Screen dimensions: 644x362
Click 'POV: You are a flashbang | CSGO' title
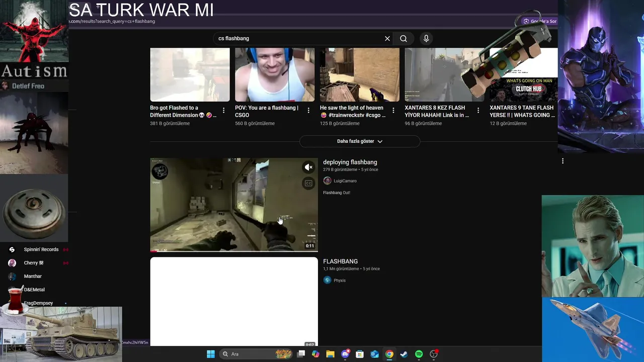click(x=267, y=111)
